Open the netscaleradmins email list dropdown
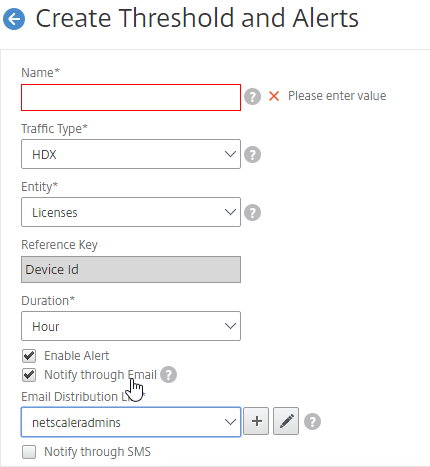The image size is (430, 467). (x=131, y=422)
